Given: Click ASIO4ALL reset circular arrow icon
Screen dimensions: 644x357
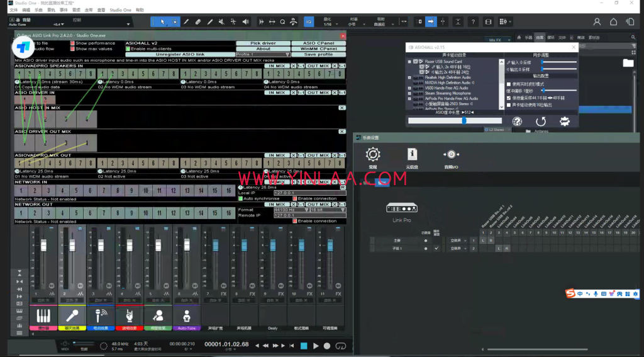Looking at the screenshot, I should click(x=541, y=122).
